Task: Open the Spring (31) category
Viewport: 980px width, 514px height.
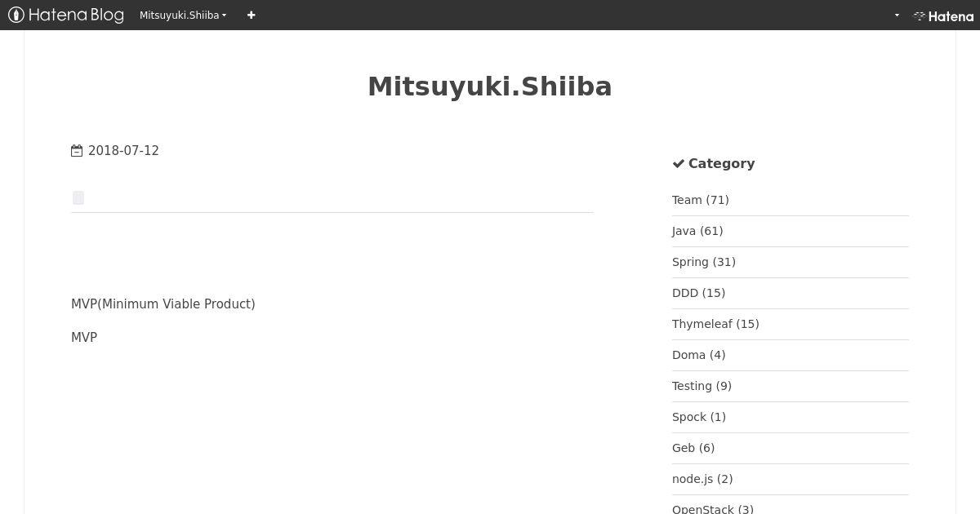Action: click(x=704, y=262)
